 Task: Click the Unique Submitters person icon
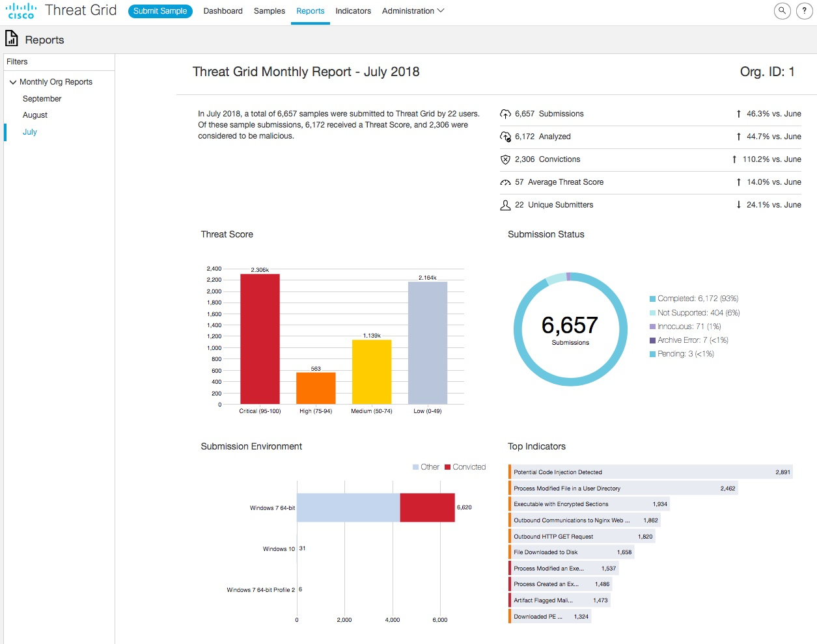[505, 205]
